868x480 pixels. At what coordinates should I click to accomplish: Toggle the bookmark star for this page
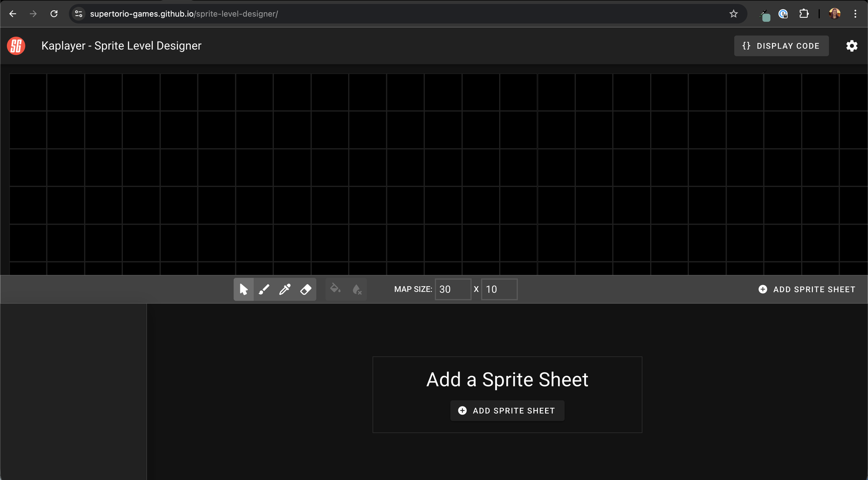(x=733, y=13)
